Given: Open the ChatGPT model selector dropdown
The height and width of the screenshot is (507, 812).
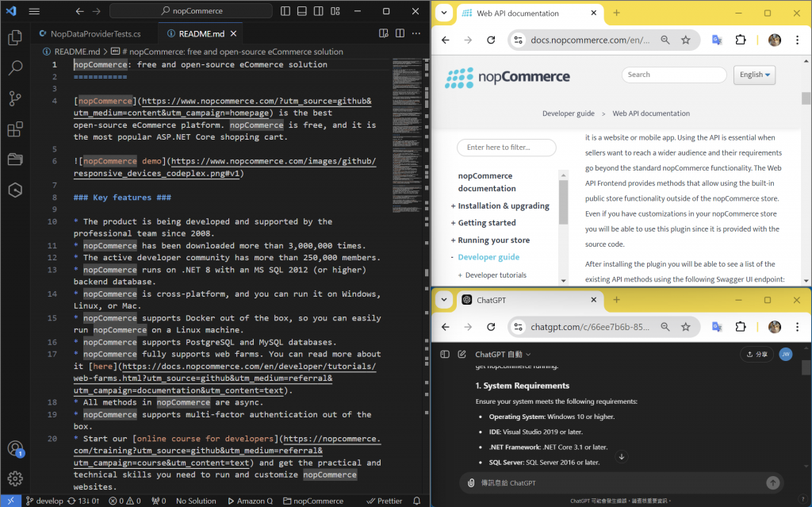Looking at the screenshot, I should (x=503, y=354).
